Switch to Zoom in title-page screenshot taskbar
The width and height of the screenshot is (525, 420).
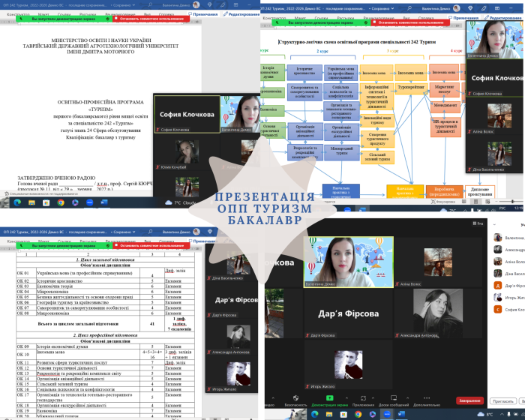click(x=89, y=202)
